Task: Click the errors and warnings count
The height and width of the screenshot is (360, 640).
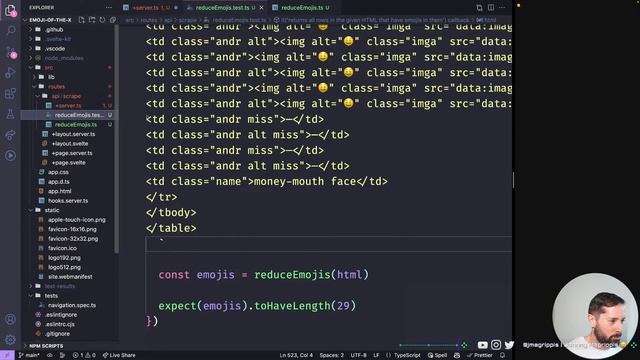Action: tap(84, 355)
